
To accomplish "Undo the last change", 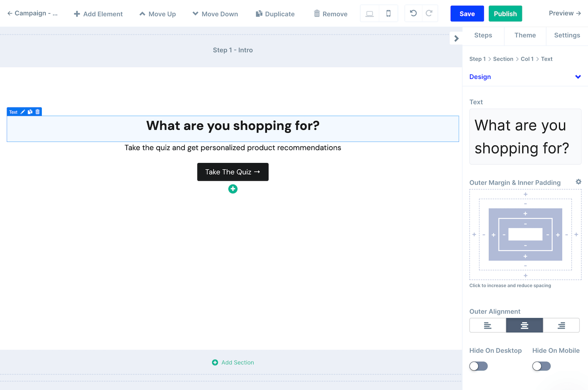I will point(413,13).
